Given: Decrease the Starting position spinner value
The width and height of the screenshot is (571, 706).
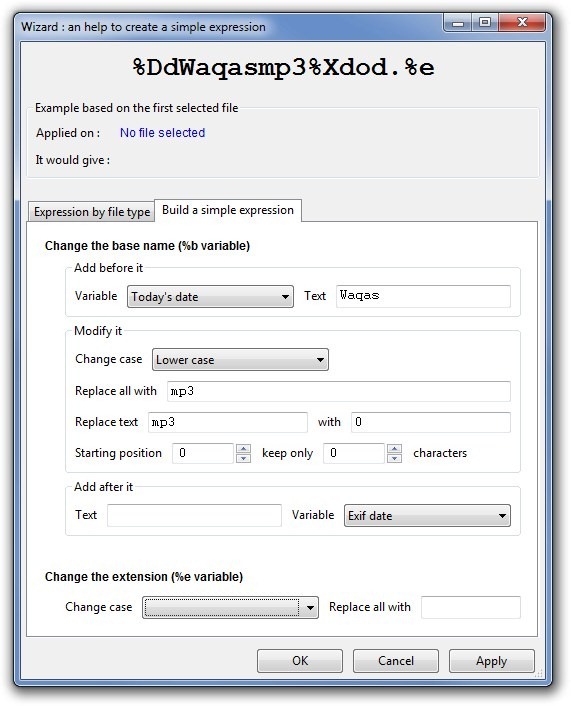Looking at the screenshot, I should [243, 458].
